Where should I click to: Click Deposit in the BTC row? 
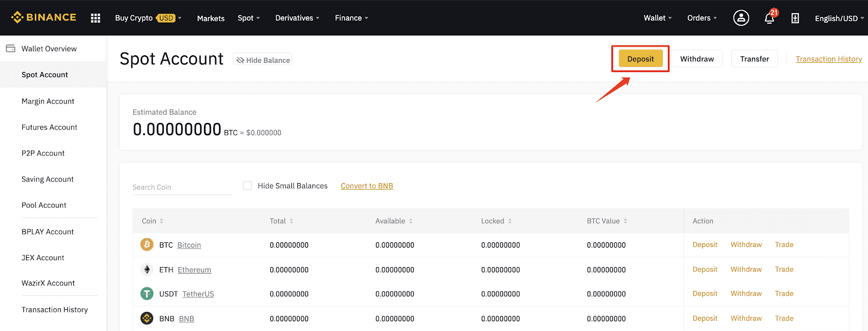[x=705, y=245]
